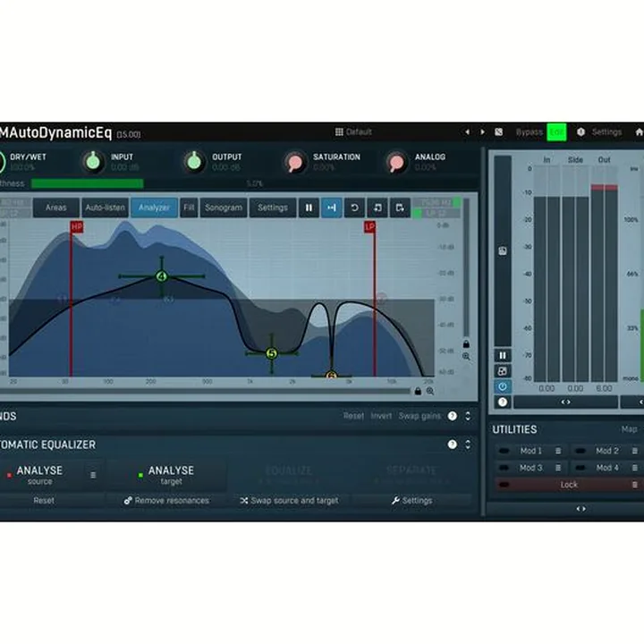
Task: Click the musical note icon in EQ toolbar
Action: coord(377,208)
